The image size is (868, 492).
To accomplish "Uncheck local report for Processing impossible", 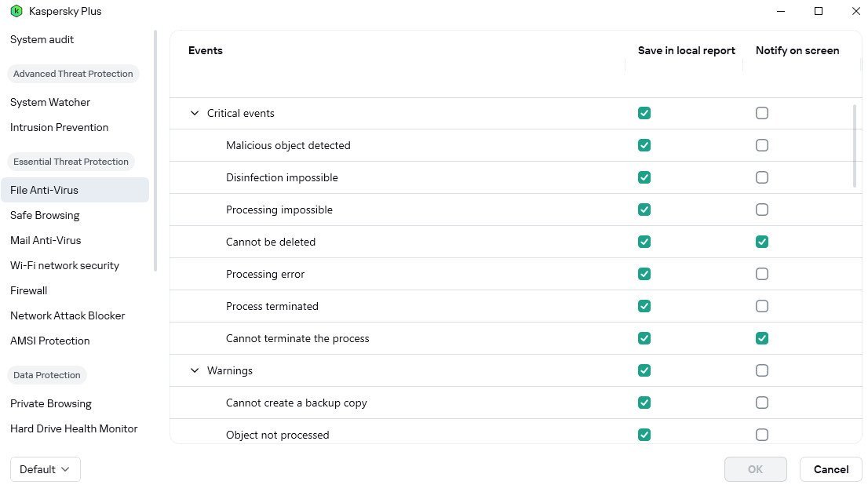I will 644,210.
